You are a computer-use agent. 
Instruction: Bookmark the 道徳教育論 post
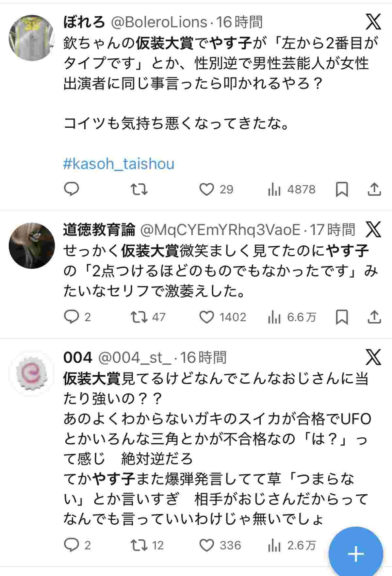click(342, 317)
